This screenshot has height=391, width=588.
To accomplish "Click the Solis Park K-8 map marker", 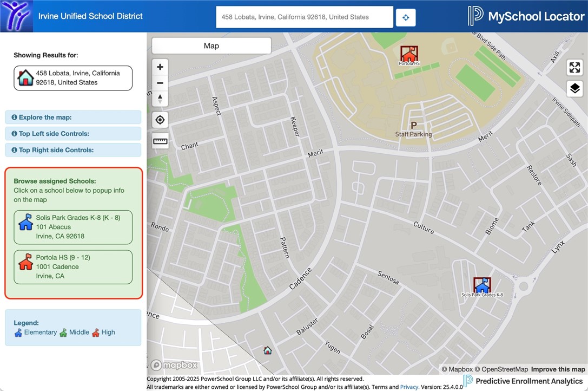I will [x=481, y=285].
